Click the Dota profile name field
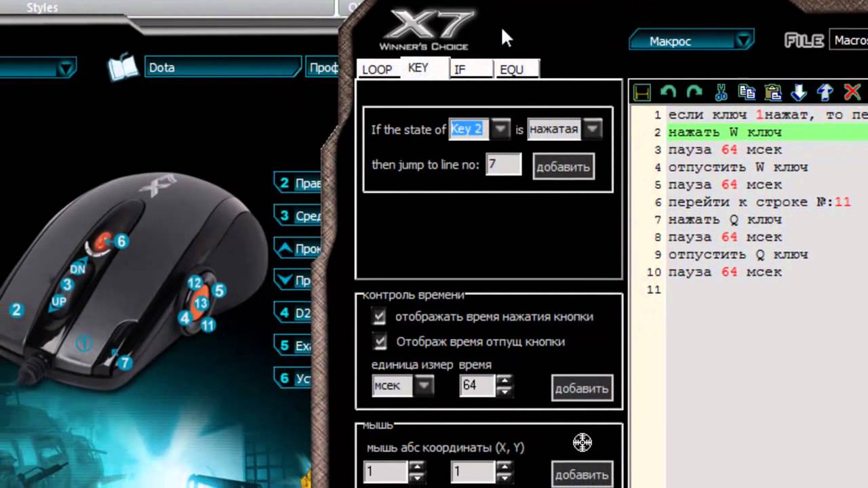 click(222, 68)
